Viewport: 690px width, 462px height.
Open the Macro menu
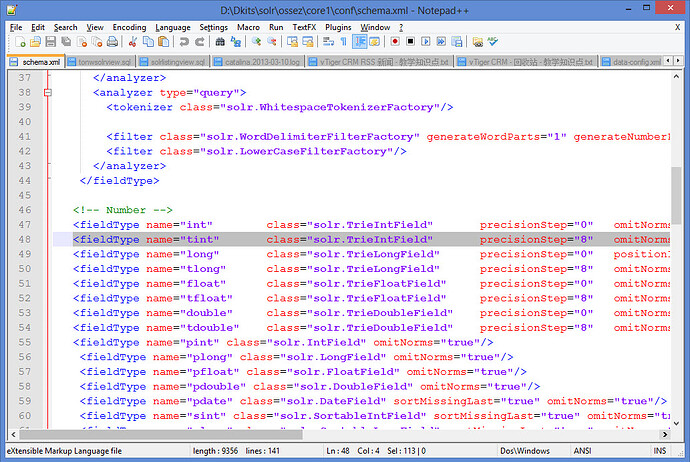point(248,27)
